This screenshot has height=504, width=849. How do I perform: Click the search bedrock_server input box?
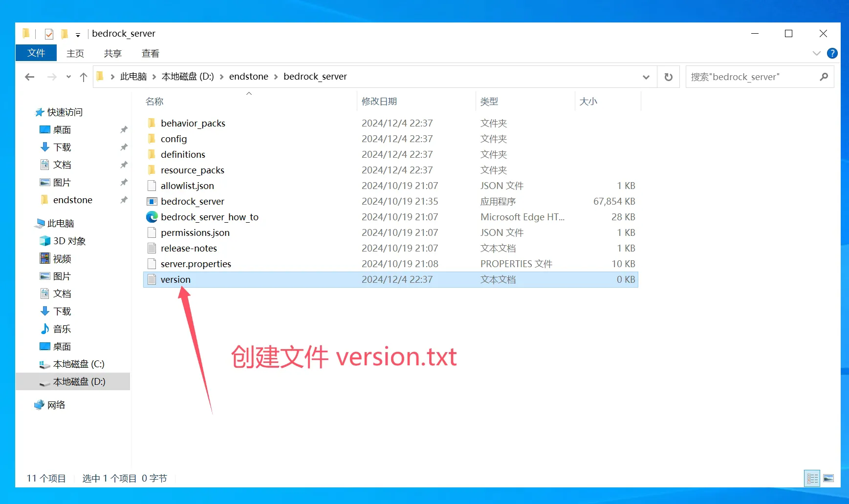click(752, 77)
